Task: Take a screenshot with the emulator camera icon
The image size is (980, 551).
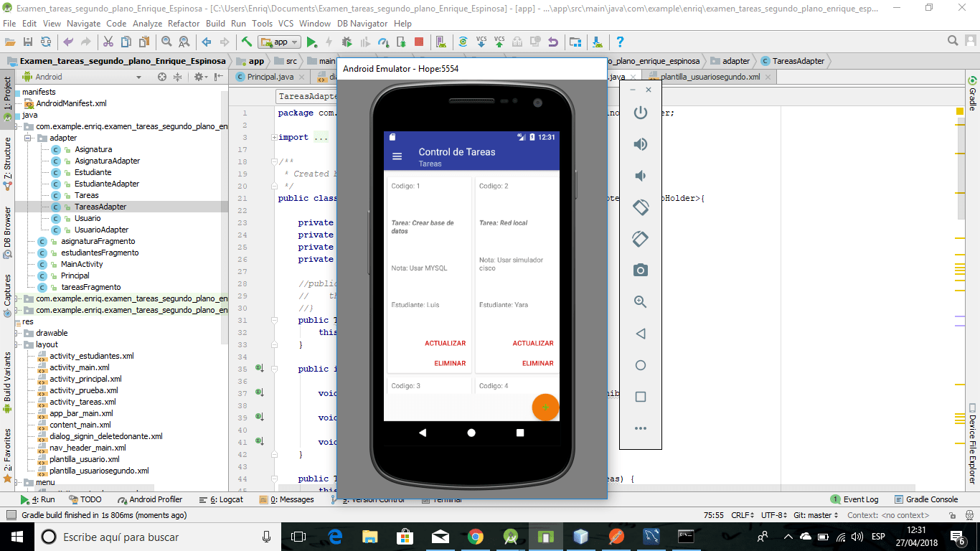Action: tap(640, 270)
